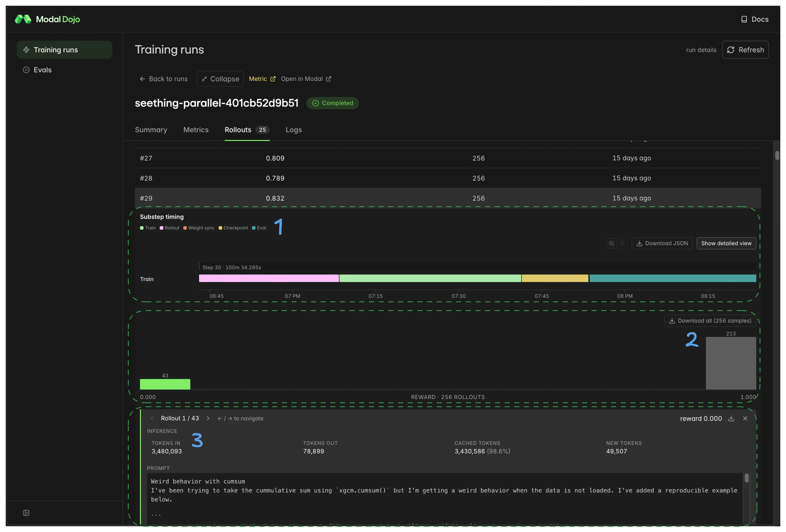Select the Rollouts tab
The image size is (786, 532).
(247, 130)
